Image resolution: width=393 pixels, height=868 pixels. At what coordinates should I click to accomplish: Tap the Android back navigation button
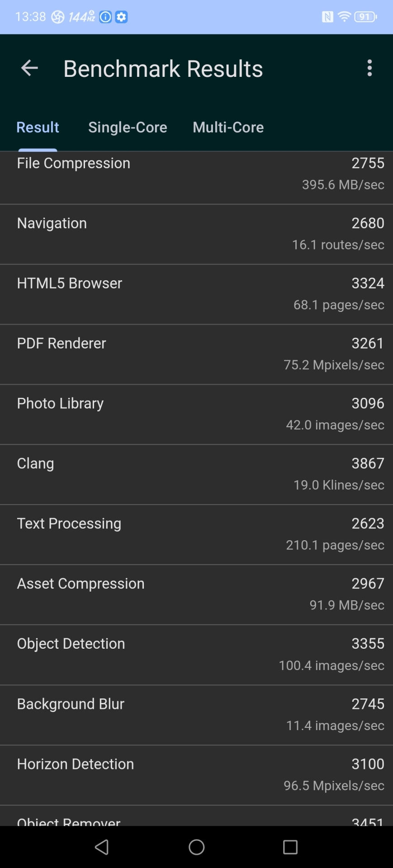point(102,847)
